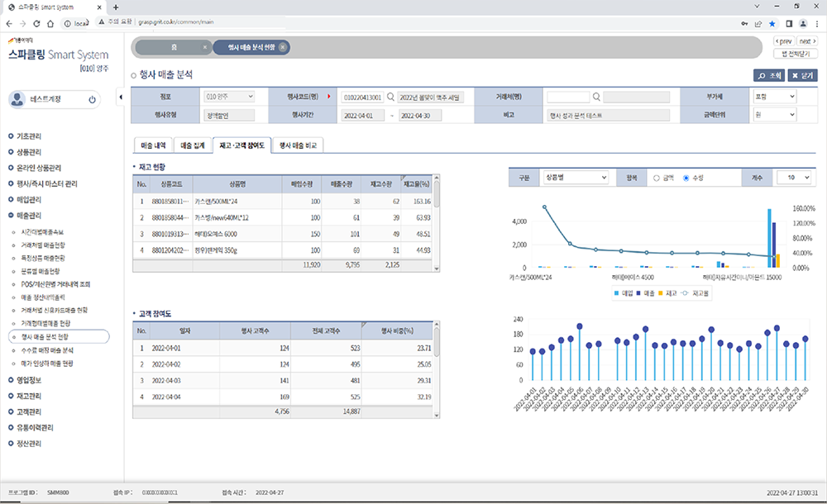Open the 점포 dropdown showing 010 양주
Image resolution: width=827 pixels, height=504 pixels.
229,97
